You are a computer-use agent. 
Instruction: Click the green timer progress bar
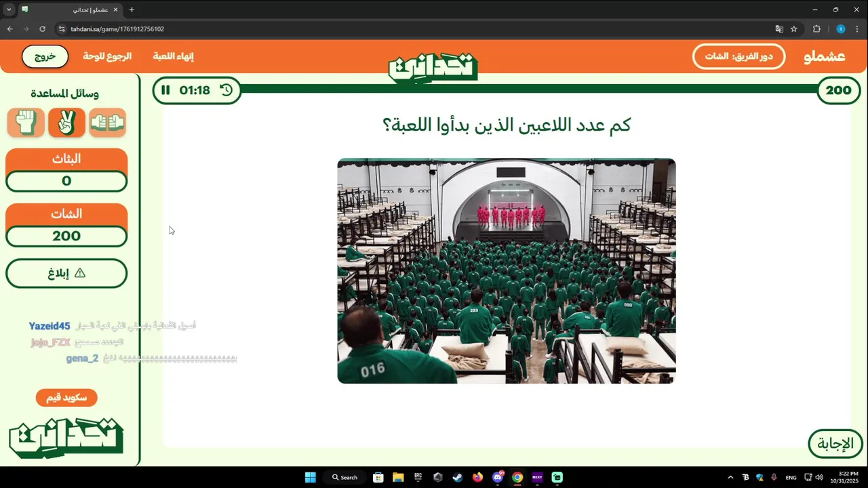click(529, 89)
